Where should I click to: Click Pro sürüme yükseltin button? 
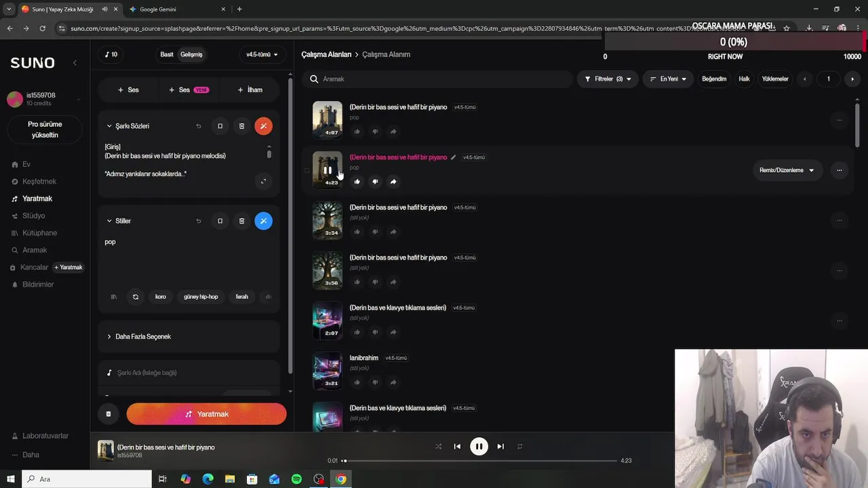click(45, 129)
